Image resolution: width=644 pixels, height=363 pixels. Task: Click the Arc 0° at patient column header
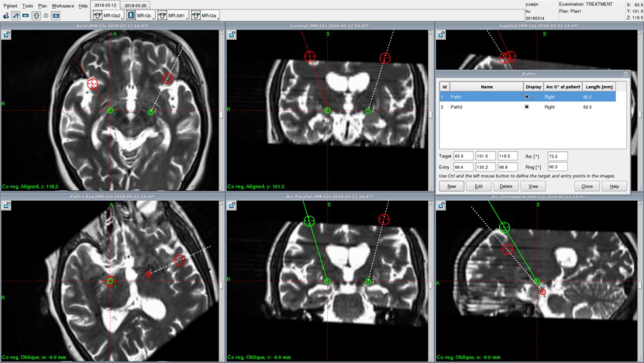pos(563,87)
